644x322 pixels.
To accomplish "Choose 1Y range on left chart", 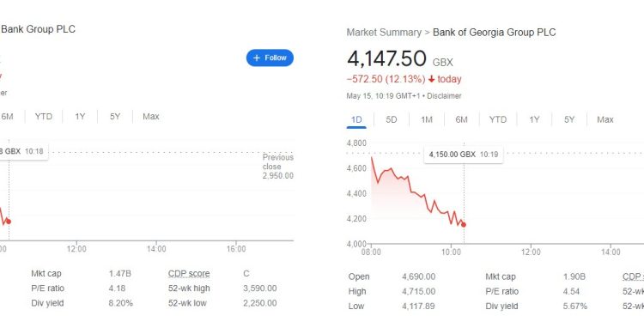I will 80,117.
